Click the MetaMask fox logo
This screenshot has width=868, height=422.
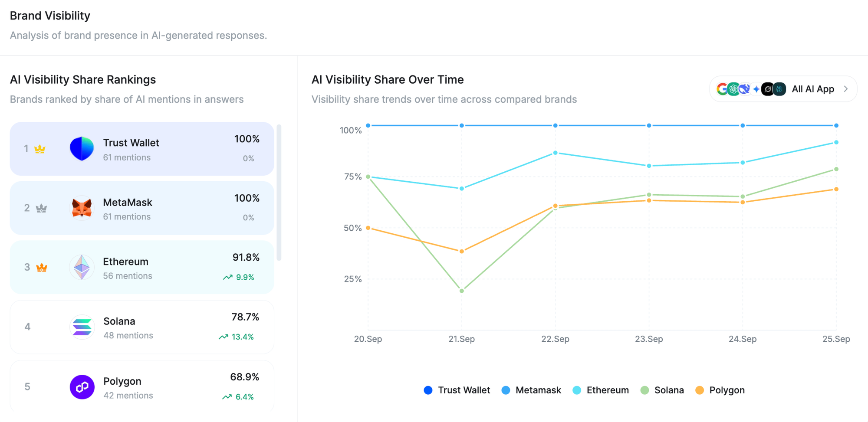point(82,208)
